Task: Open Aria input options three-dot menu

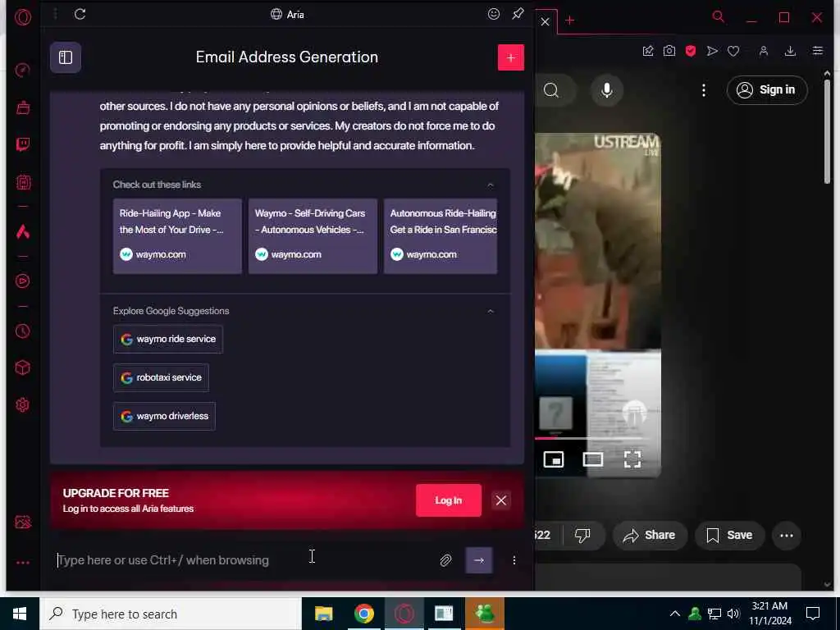Action: pyautogui.click(x=514, y=560)
